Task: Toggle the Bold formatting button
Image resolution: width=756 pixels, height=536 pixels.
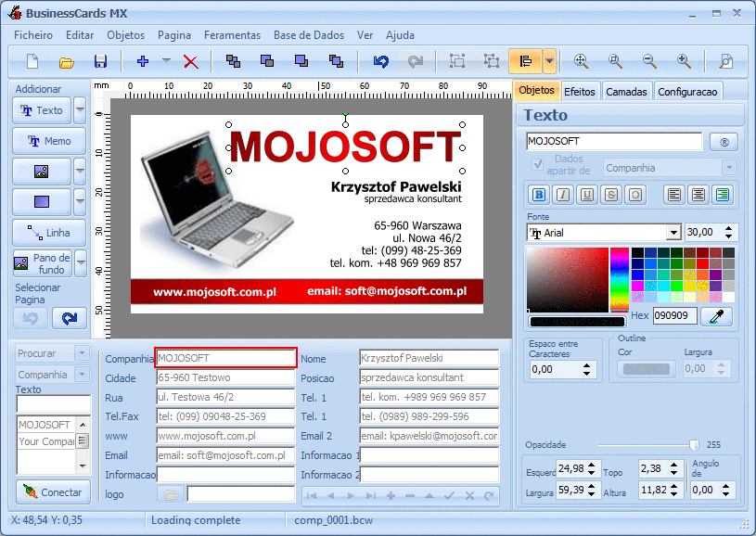Action: pyautogui.click(x=539, y=195)
